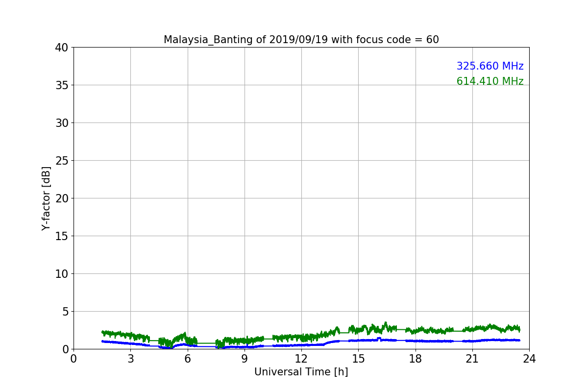This screenshot has width=588, height=392.
Task: Click the y-axis tick label 20
Action: pyautogui.click(x=62, y=198)
